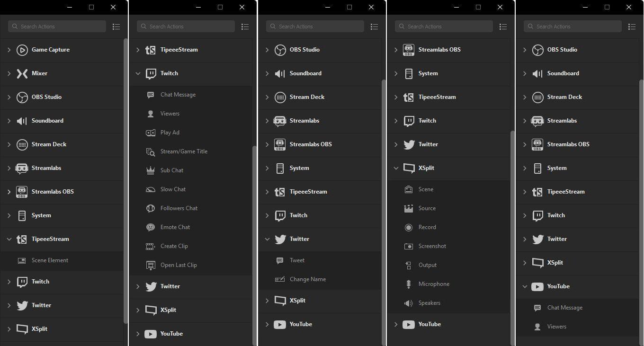This screenshot has height=346, width=644.
Task: Click the Microphone action icon
Action: (x=409, y=284)
